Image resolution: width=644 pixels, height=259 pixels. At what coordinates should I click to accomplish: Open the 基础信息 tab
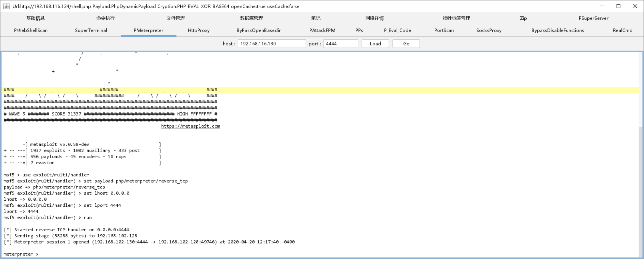36,18
